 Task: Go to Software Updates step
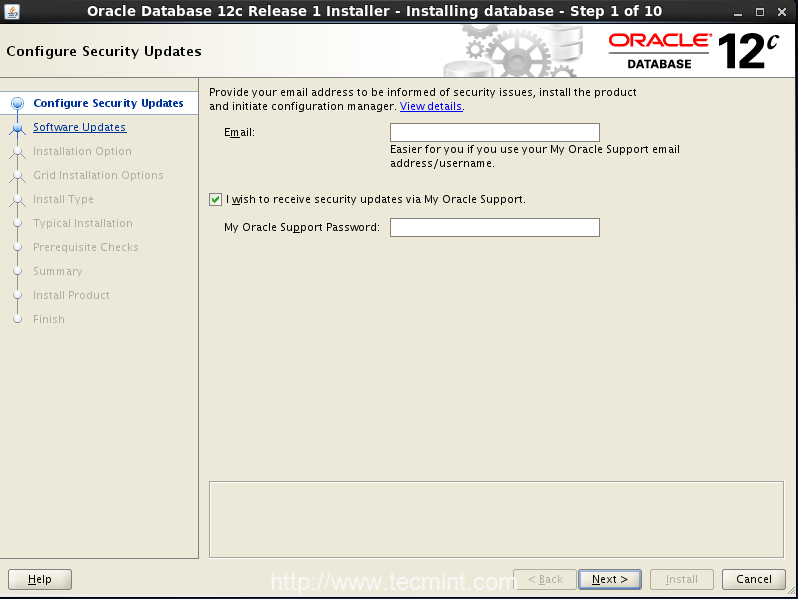tap(79, 127)
